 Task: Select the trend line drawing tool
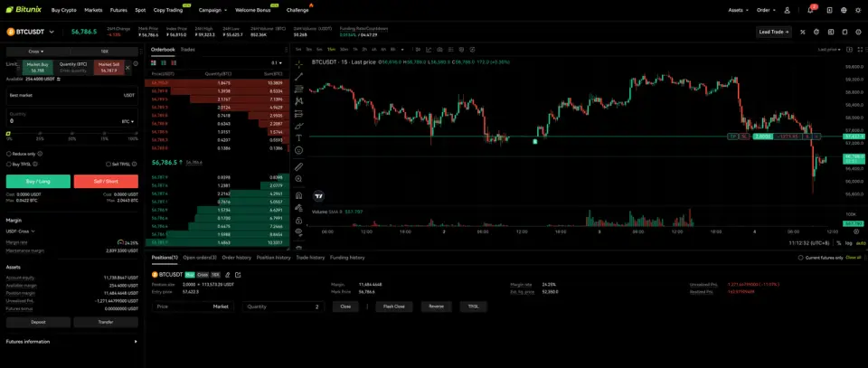point(298,77)
